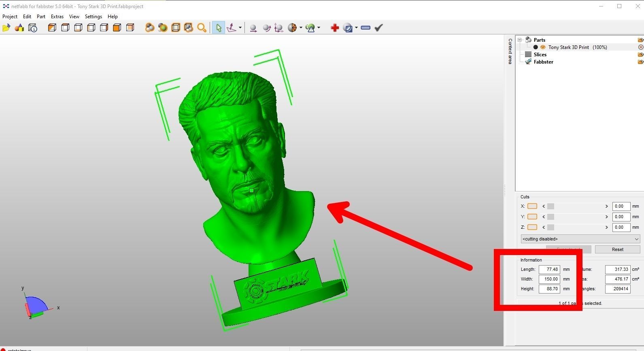Click the Reset cuts button

click(618, 249)
